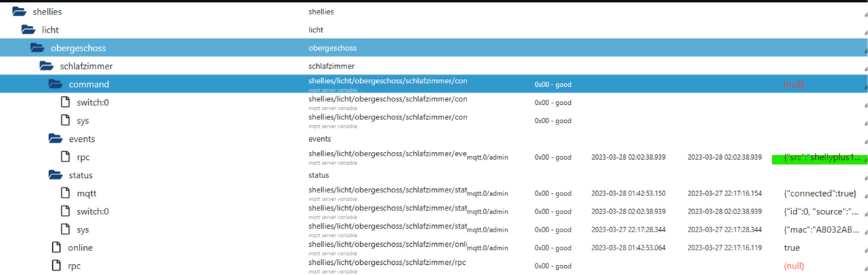Click file icon of last rpc row

[x=56, y=266]
